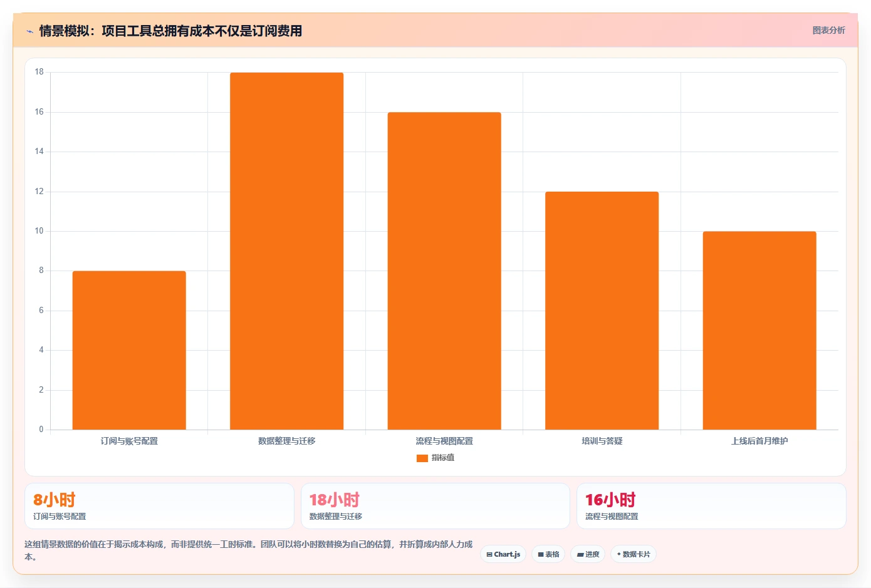871x588 pixels.
Task: Select the 进度 tag pill
Action: [x=588, y=554]
